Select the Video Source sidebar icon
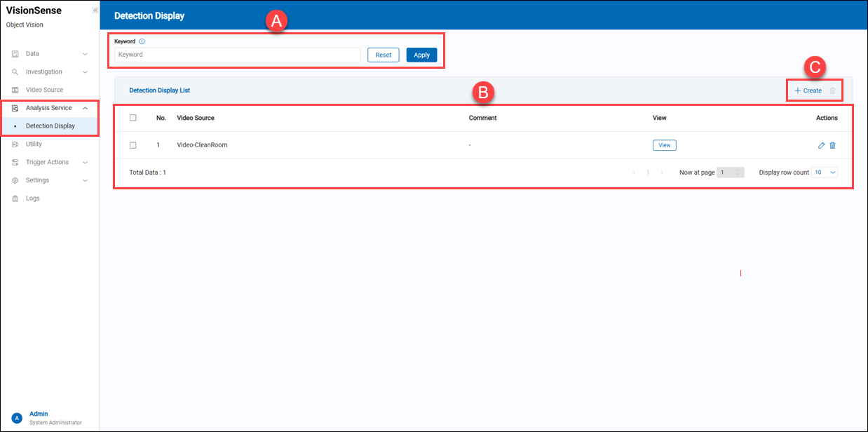The height and width of the screenshot is (432, 868). tap(15, 90)
